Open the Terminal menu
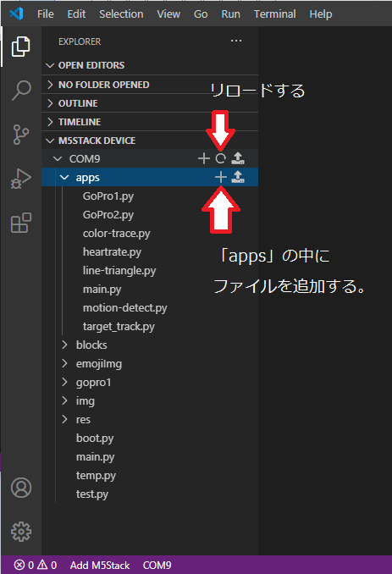Image resolution: width=392 pixels, height=574 pixels. coord(275,14)
